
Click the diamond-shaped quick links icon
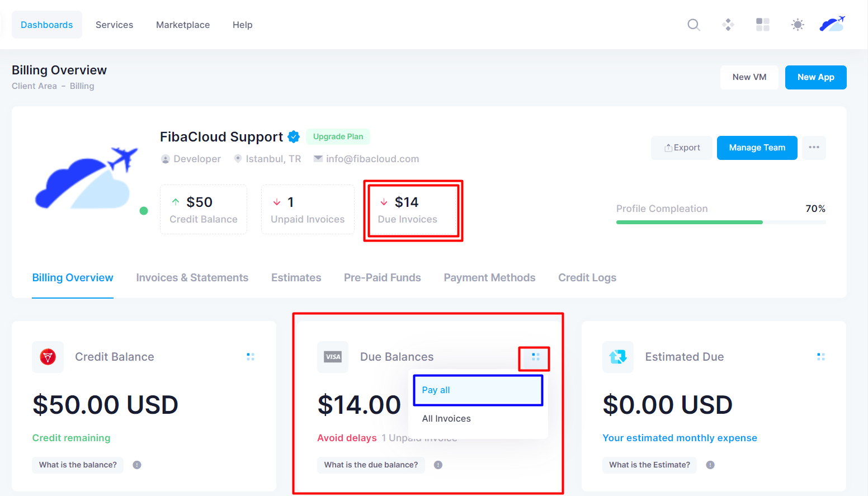click(x=728, y=25)
